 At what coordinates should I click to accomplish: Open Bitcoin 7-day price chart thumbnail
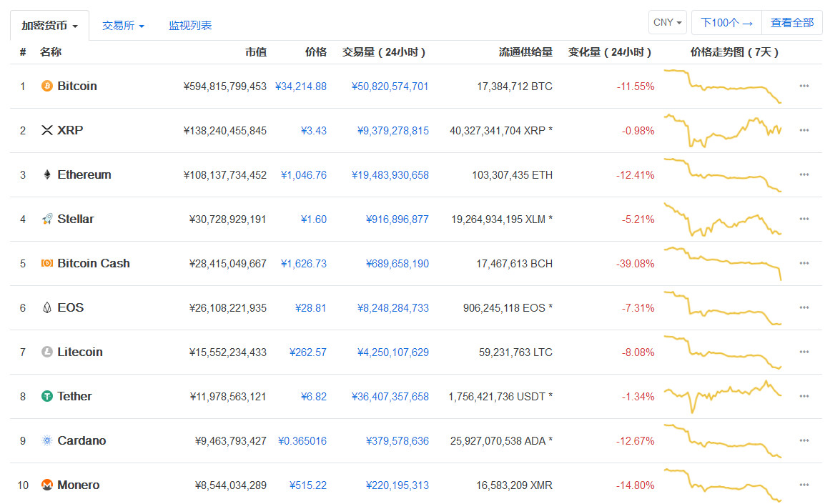pos(723,86)
